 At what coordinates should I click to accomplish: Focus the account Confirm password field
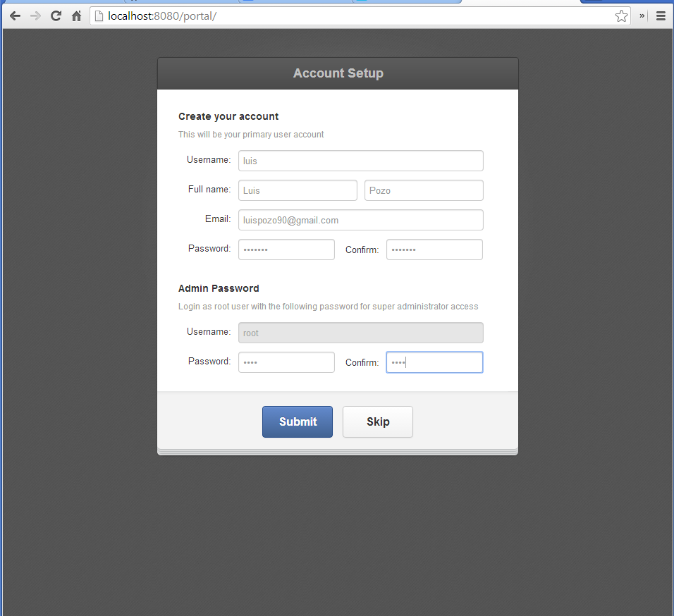pyautogui.click(x=434, y=250)
